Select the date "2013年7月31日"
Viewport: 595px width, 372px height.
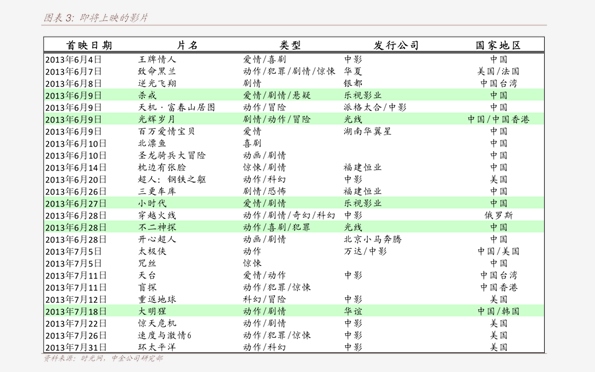click(76, 348)
